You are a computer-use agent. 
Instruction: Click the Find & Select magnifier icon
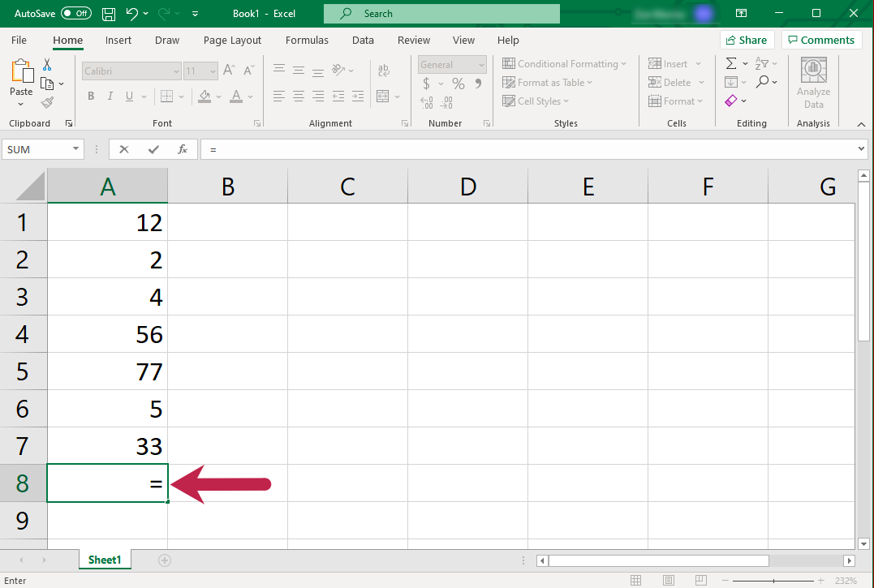tap(763, 82)
